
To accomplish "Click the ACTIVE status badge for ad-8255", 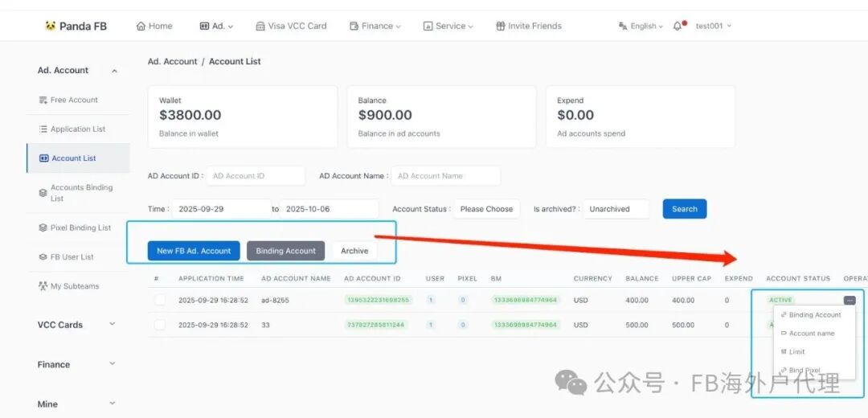I will 780,300.
